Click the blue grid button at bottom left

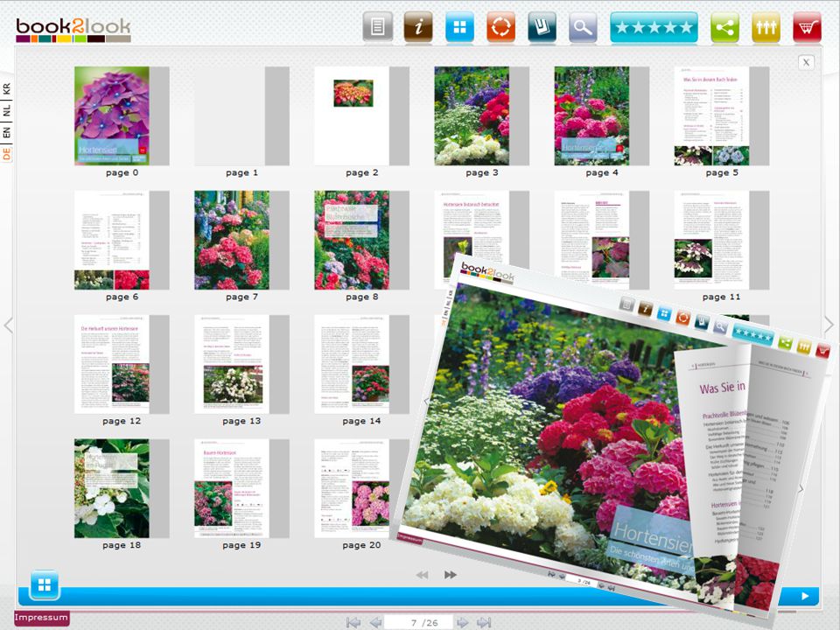coord(45,585)
